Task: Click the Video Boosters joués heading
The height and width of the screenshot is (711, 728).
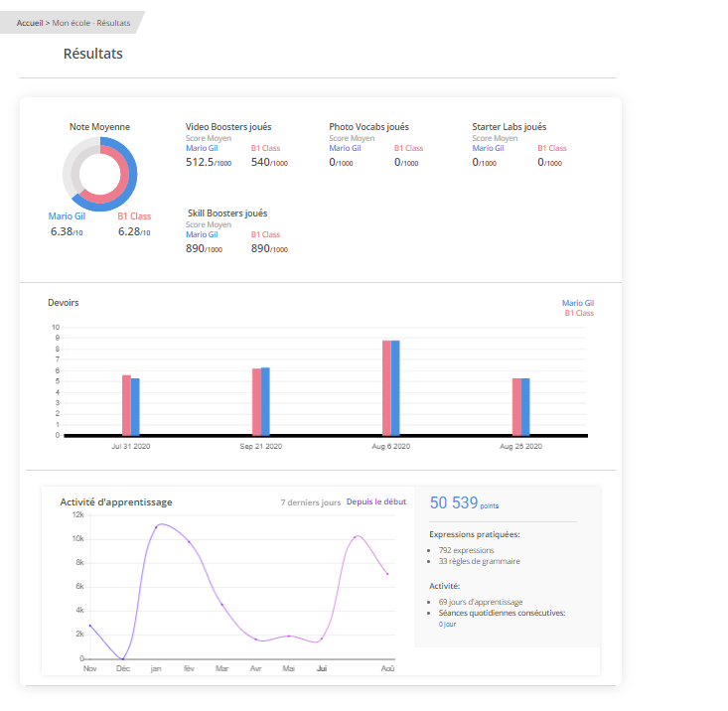Action: coord(228,127)
